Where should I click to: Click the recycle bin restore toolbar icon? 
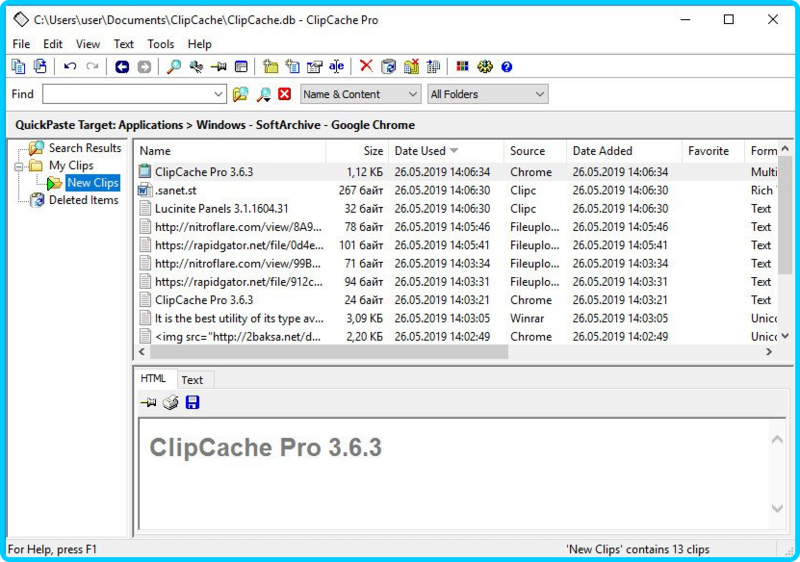[389, 66]
